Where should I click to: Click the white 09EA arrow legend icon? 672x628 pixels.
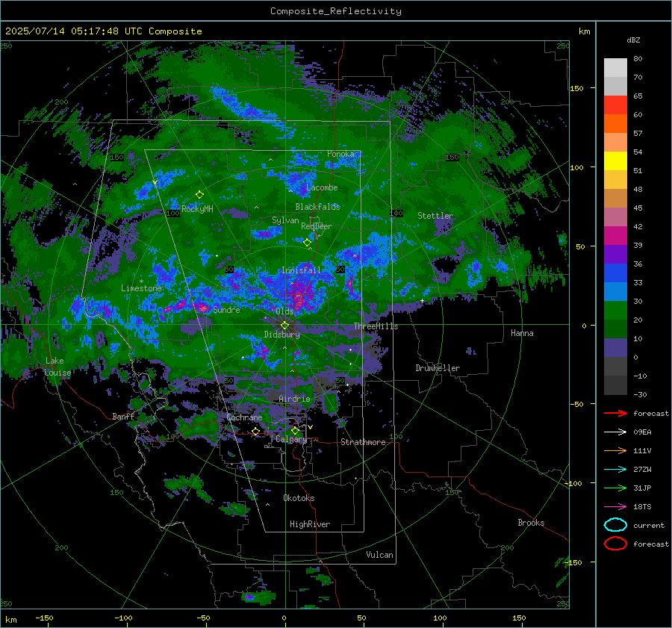click(x=615, y=432)
